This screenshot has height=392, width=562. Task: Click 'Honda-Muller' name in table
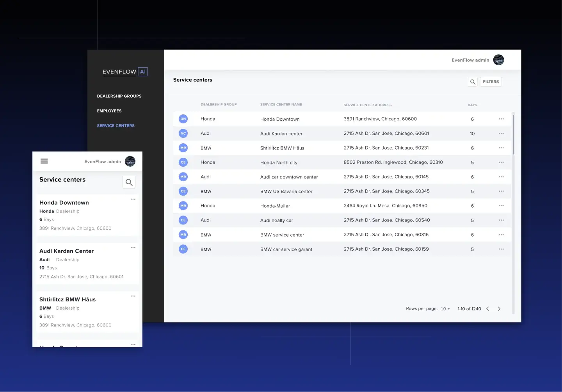point(275,206)
